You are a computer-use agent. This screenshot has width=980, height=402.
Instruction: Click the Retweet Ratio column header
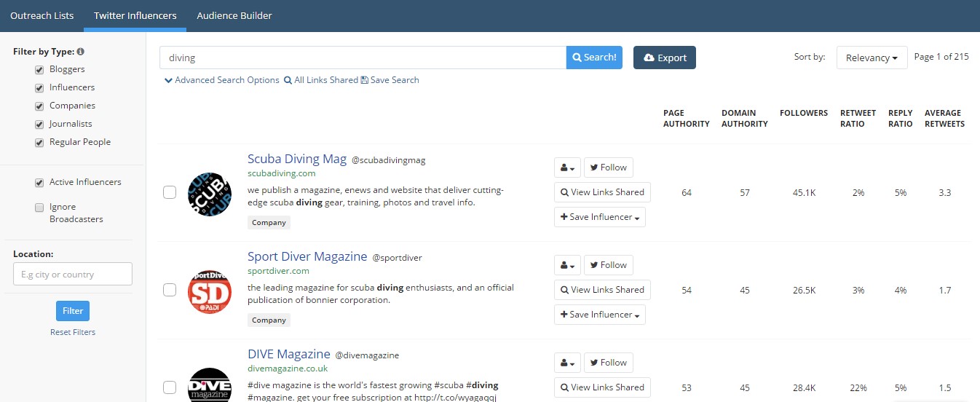[858, 119]
